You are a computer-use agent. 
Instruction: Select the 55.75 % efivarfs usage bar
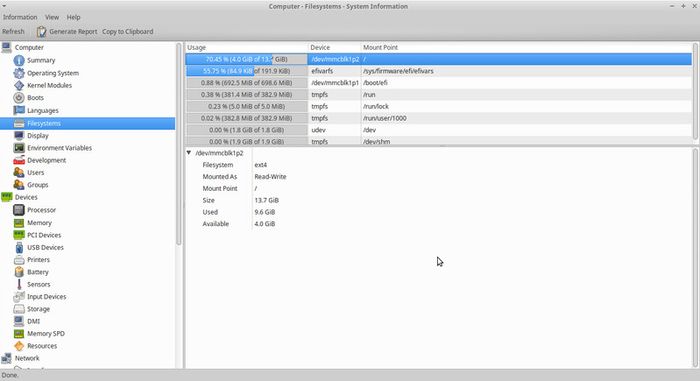click(x=246, y=71)
